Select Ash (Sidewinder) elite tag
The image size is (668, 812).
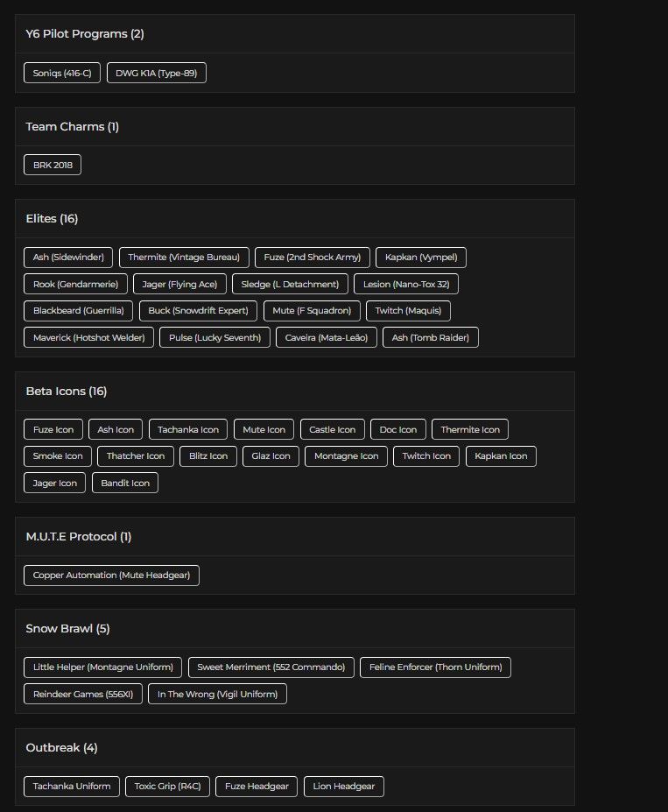coord(68,258)
